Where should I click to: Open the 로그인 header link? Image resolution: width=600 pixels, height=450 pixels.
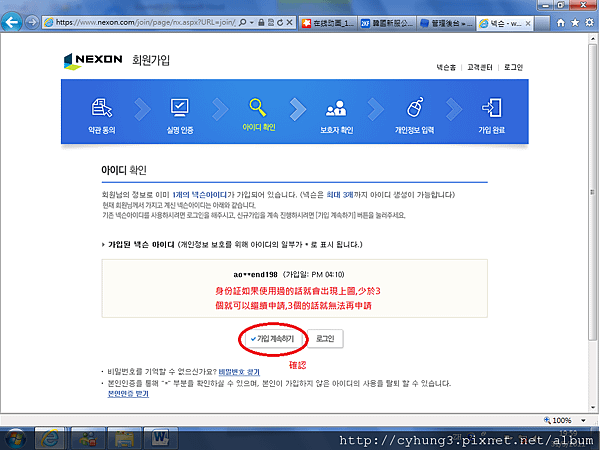[513, 67]
